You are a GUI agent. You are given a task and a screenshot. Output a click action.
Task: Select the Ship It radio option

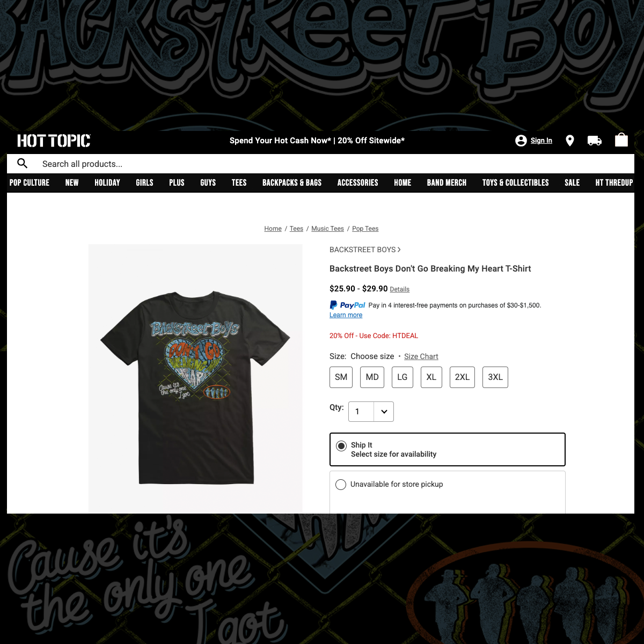tap(341, 446)
